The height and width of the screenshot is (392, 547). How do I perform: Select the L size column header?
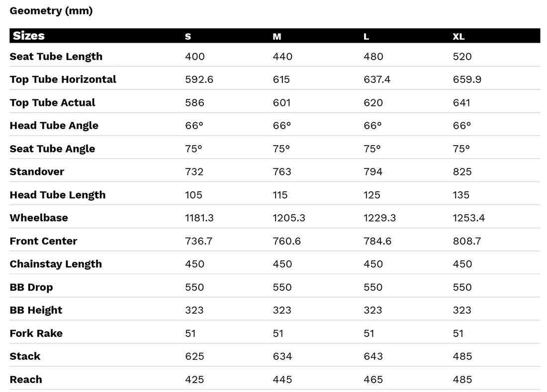coord(366,37)
